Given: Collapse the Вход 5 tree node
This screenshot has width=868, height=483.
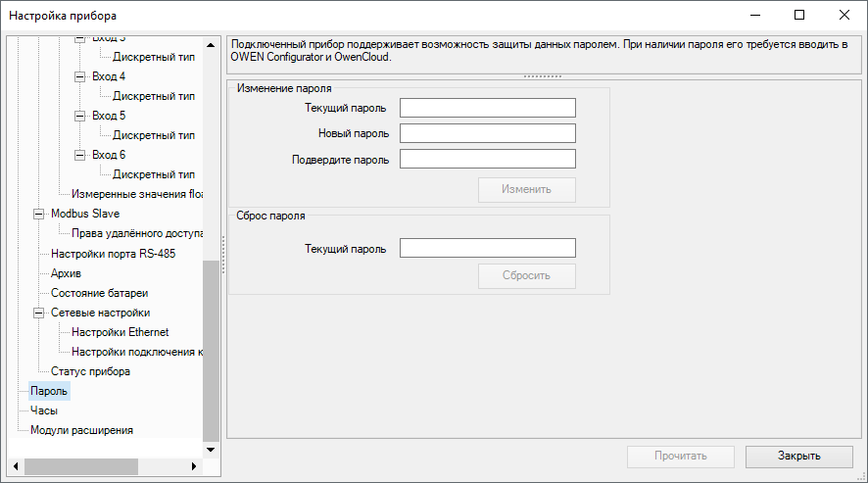Looking at the screenshot, I should coord(80,116).
